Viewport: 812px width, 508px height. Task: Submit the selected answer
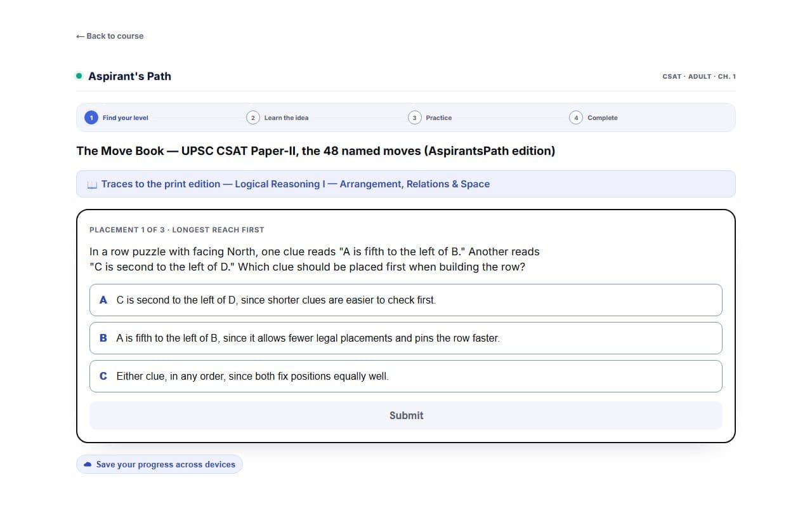click(x=406, y=415)
